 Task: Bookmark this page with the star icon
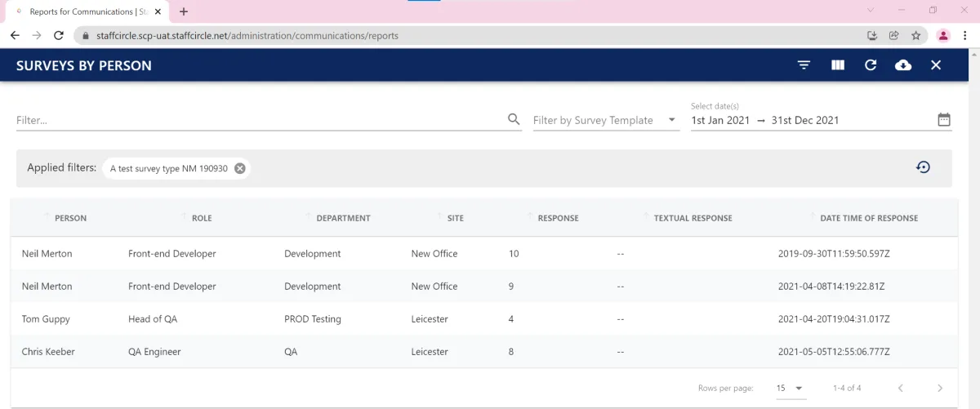(916, 35)
